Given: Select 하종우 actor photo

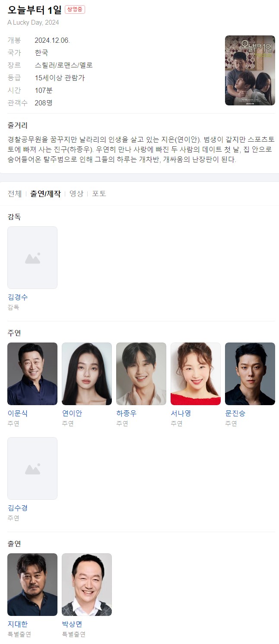Looking at the screenshot, I should click(141, 374).
